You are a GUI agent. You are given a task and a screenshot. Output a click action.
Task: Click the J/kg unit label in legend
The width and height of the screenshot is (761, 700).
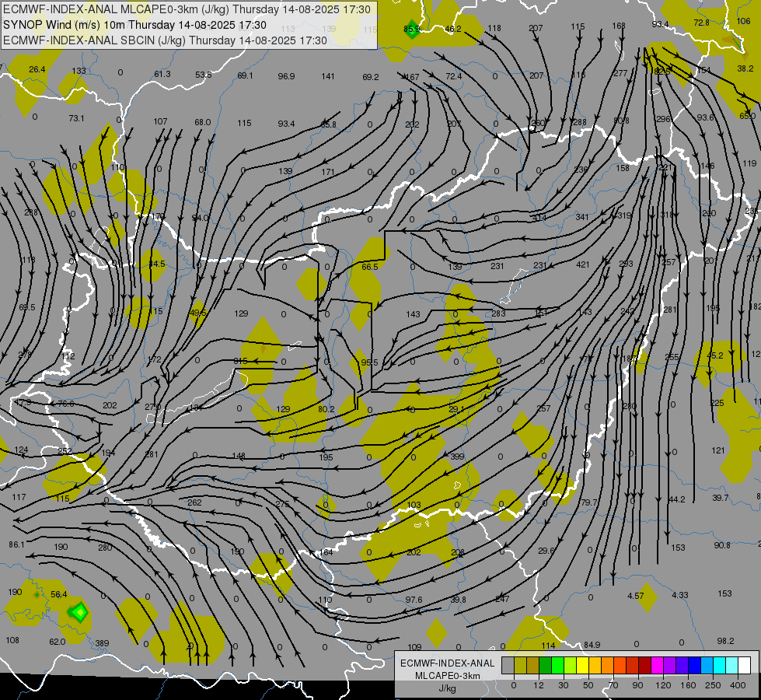pos(447,688)
